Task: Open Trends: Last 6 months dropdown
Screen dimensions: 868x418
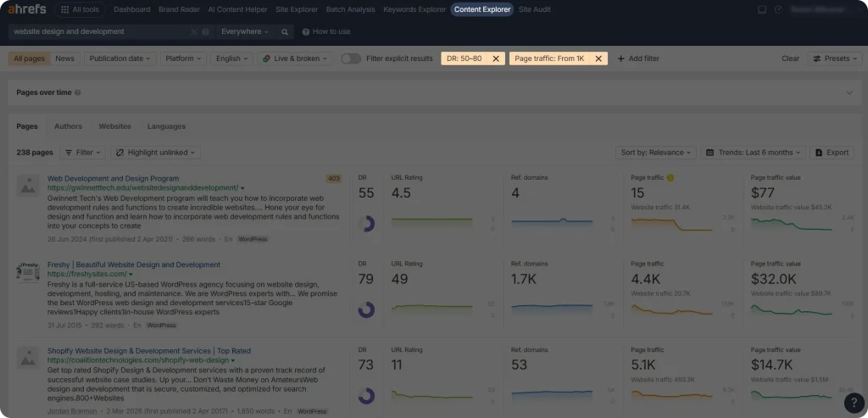Action: (753, 153)
